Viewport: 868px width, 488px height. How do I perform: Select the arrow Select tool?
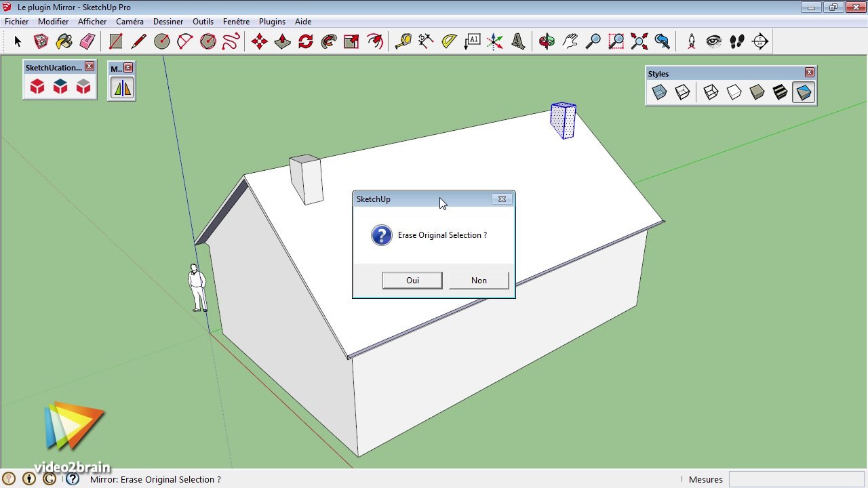pos(18,41)
